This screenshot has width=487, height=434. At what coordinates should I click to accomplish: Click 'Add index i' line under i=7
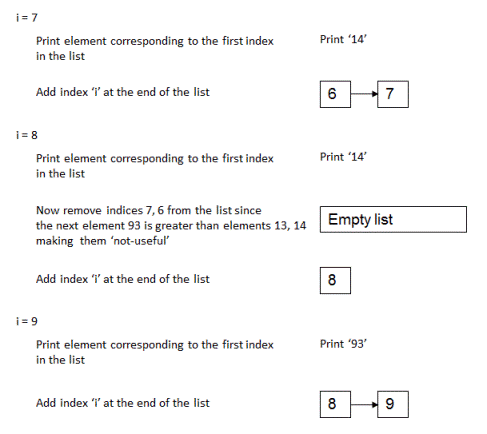point(123,92)
